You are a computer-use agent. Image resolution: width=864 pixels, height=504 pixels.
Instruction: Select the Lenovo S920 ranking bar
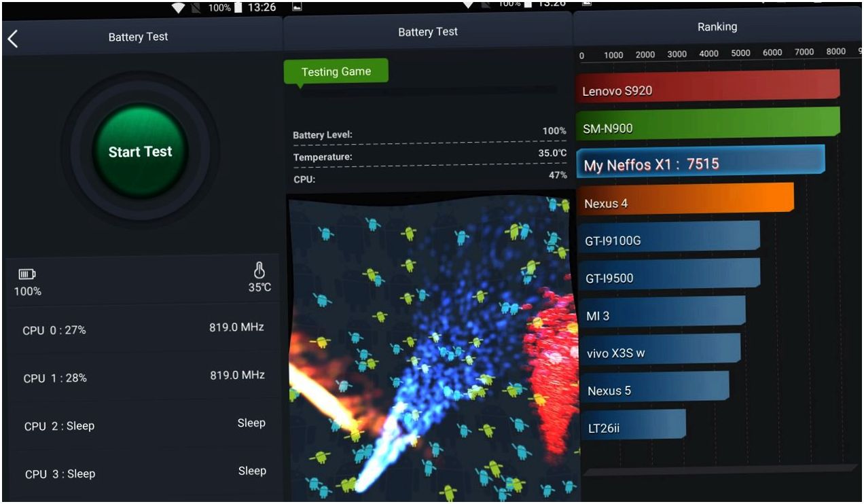point(708,86)
